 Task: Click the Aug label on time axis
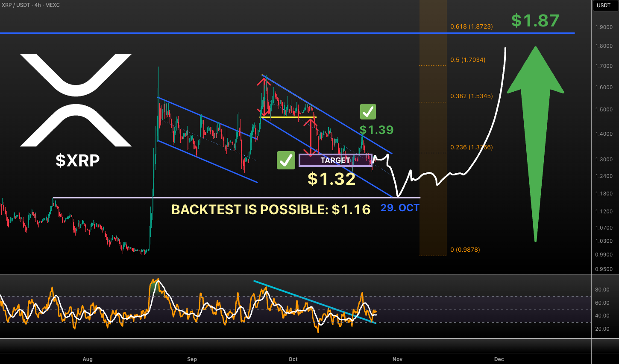(x=88, y=359)
